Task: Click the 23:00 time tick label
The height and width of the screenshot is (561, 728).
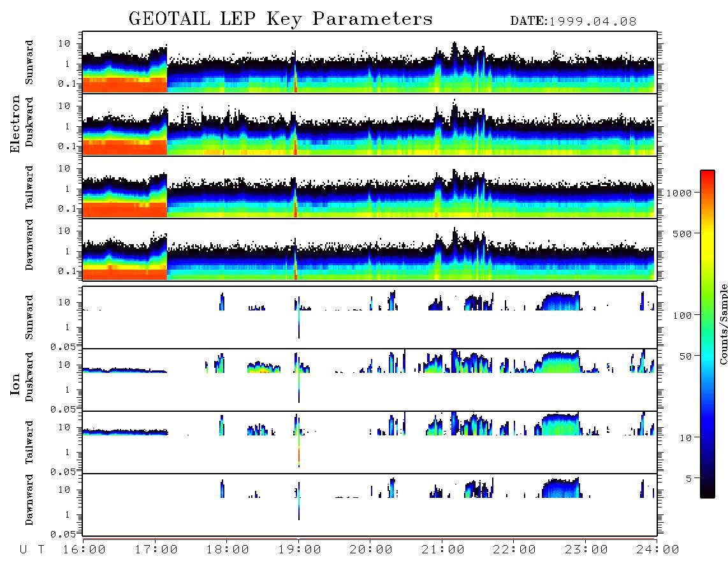Action: click(x=586, y=550)
